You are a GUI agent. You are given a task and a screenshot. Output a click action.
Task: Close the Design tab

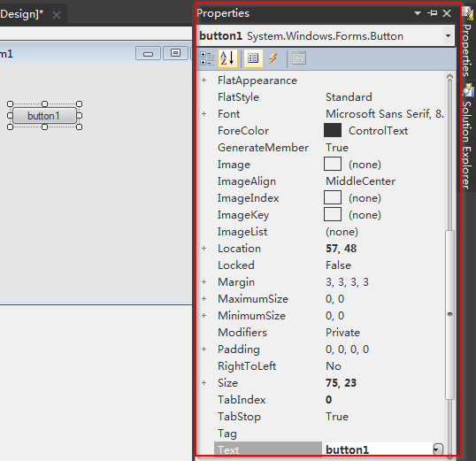tap(57, 15)
